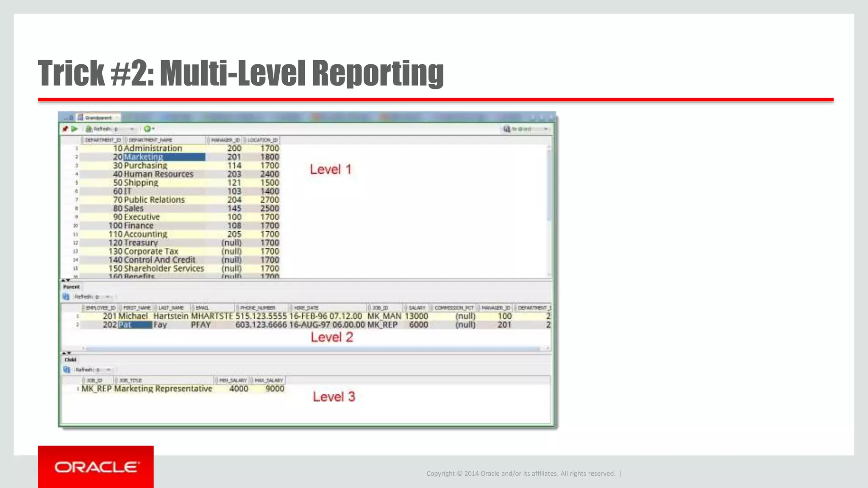Click the EMPLOYEE_ID column header
868x488 pixels.
(x=100, y=308)
